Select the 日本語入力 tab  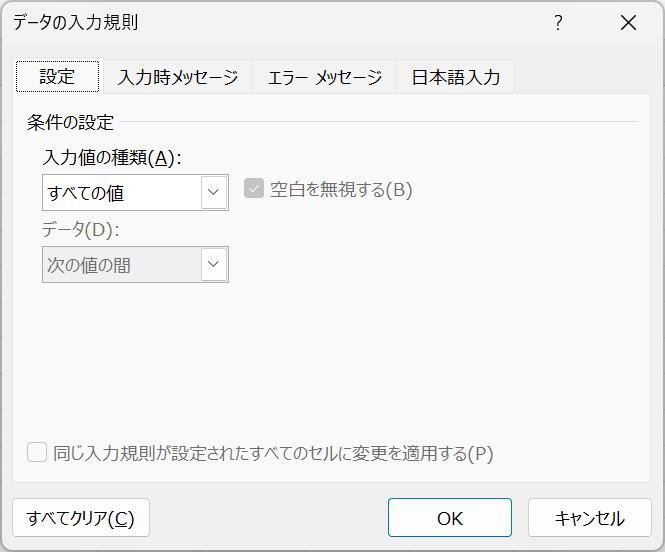click(455, 77)
